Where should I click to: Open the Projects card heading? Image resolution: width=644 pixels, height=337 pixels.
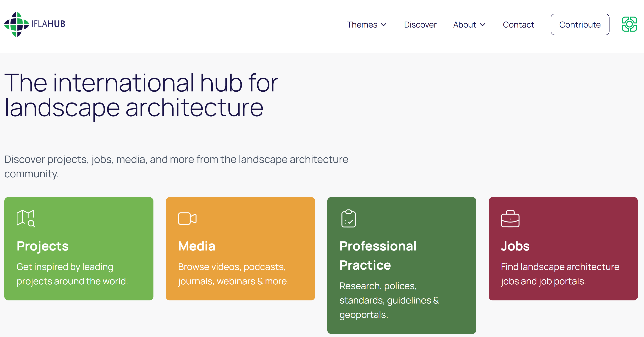click(x=43, y=246)
